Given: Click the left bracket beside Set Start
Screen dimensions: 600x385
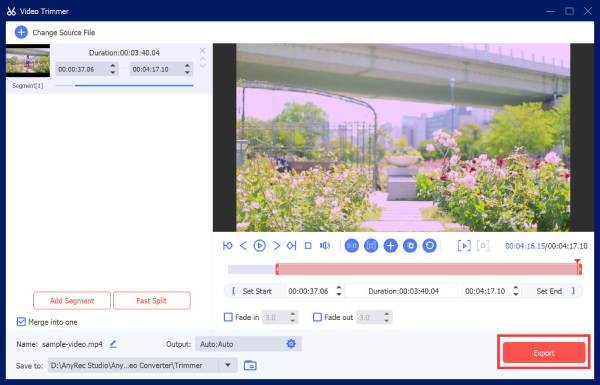Looking at the screenshot, I should [x=233, y=291].
